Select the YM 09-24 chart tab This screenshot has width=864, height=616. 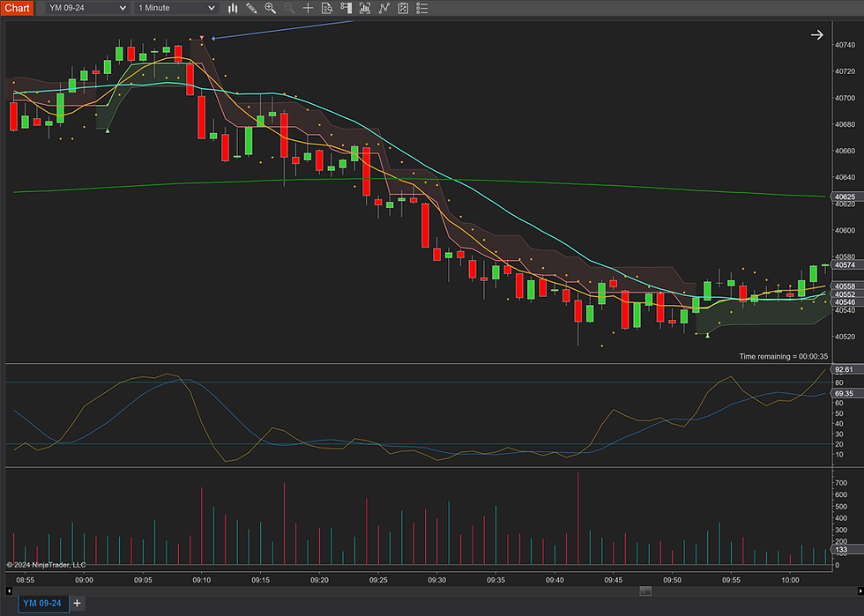(42, 604)
